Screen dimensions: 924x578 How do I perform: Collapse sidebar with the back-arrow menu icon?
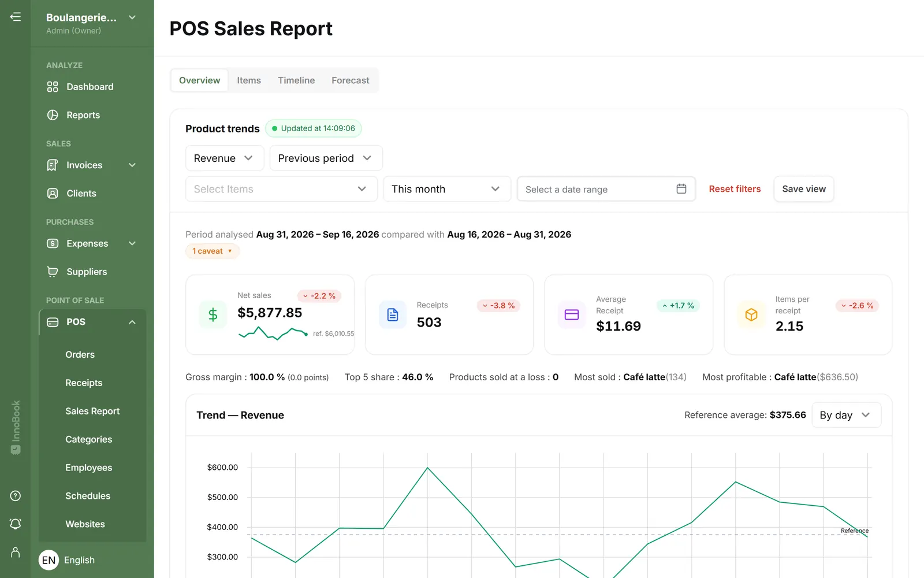(x=16, y=17)
